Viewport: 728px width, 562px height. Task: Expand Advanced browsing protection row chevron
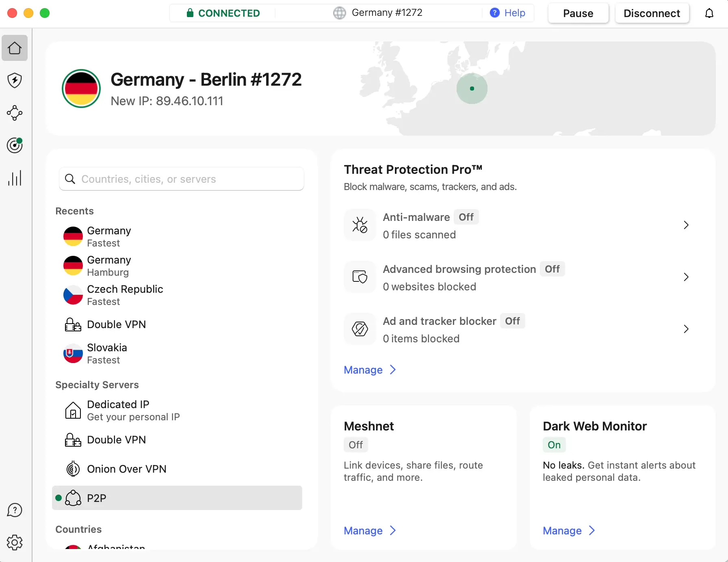[x=686, y=277]
